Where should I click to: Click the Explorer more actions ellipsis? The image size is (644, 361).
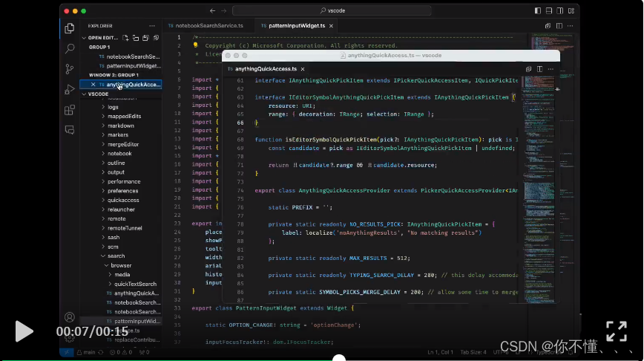[152, 25]
